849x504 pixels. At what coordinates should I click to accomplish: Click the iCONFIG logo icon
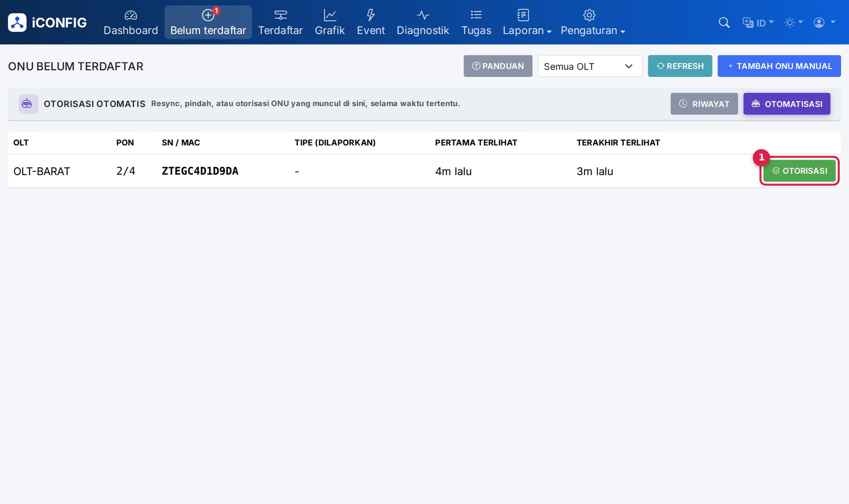17,23
